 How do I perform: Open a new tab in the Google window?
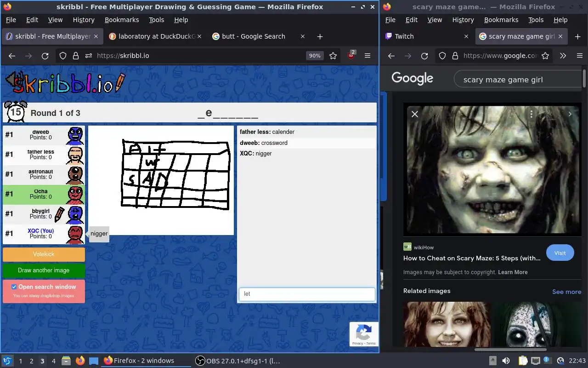coord(578,36)
